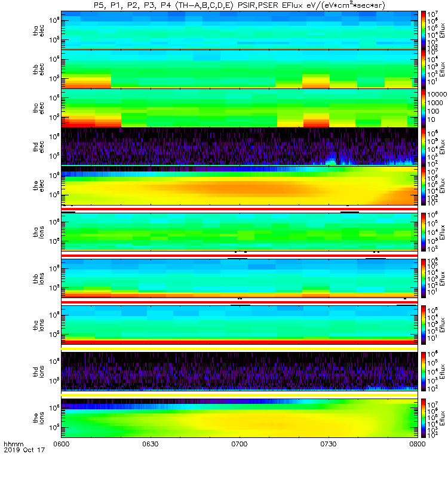Select the "thd elec" y-axis label

(39, 146)
